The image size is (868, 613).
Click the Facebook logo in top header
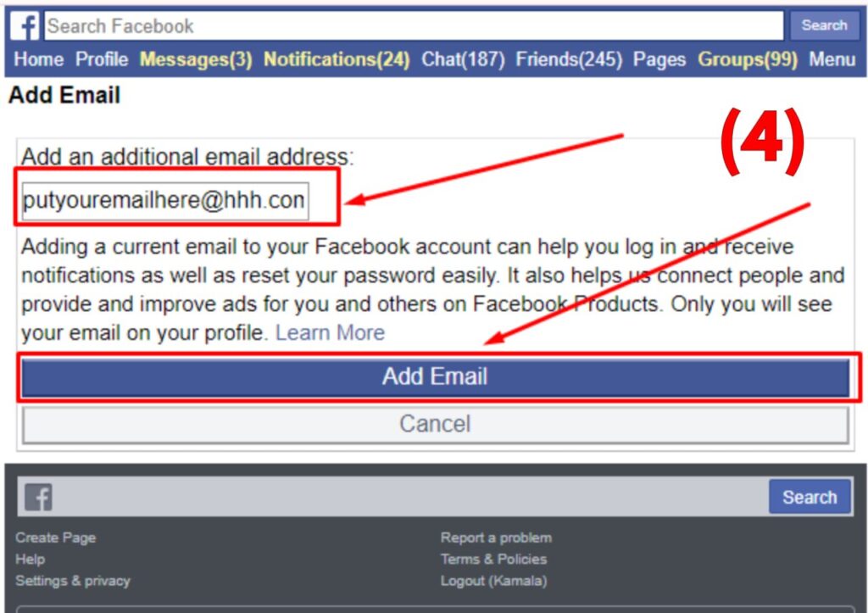(25, 26)
